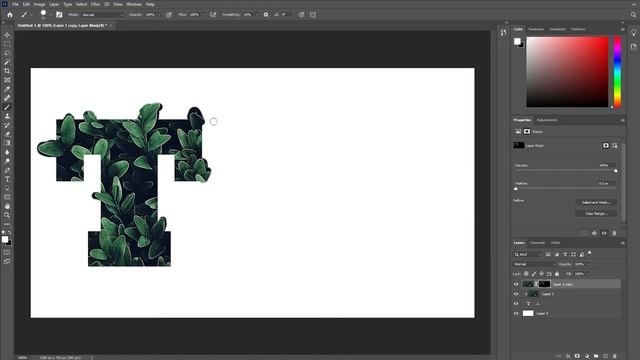The image size is (640, 360).
Task: Open brush Opacity dropdown arrow
Action: [x=159, y=15]
